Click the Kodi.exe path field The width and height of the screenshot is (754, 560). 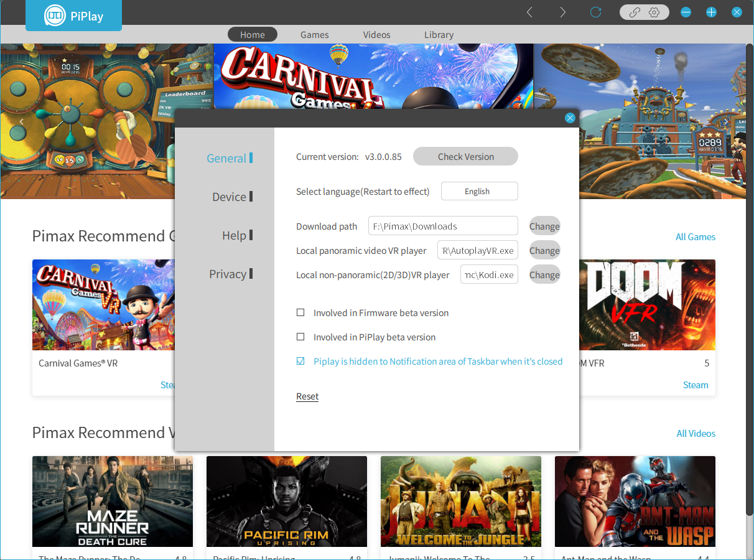[489, 275]
